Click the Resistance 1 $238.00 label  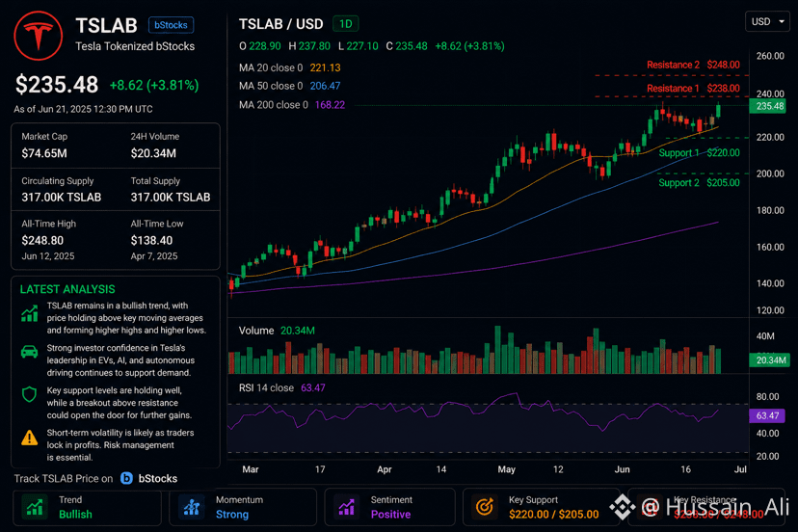point(693,88)
